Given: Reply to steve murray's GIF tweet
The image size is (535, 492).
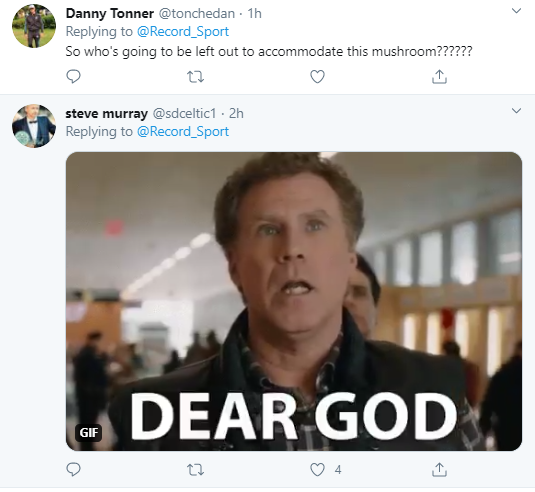Looking at the screenshot, I should click(x=73, y=469).
